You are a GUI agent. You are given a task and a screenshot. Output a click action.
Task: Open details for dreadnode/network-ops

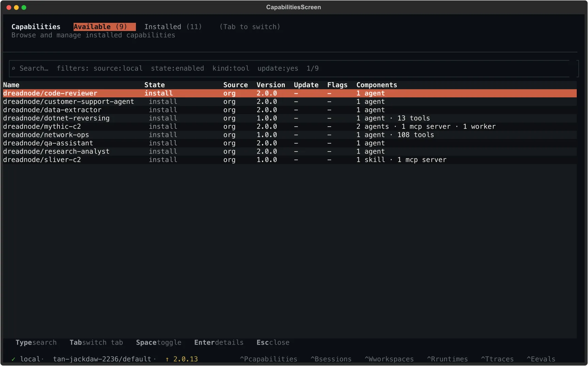pyautogui.click(x=46, y=135)
